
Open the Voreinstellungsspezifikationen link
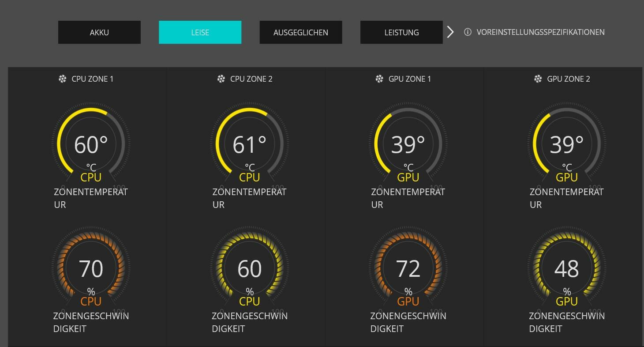click(540, 32)
